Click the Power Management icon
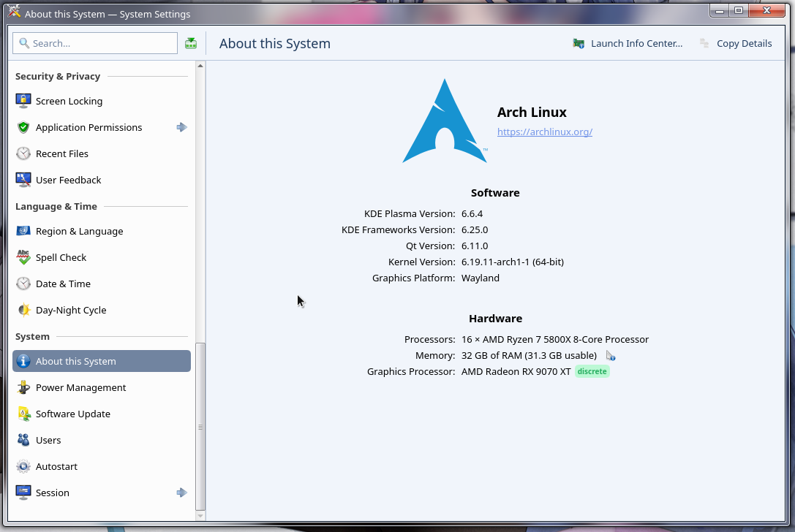This screenshot has width=795, height=532. click(x=23, y=387)
